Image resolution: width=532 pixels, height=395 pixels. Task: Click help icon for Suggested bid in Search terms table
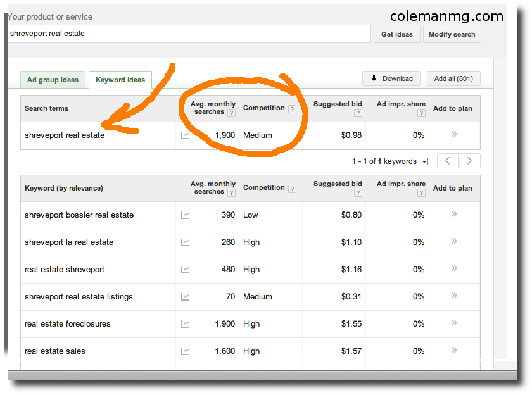[x=358, y=113]
